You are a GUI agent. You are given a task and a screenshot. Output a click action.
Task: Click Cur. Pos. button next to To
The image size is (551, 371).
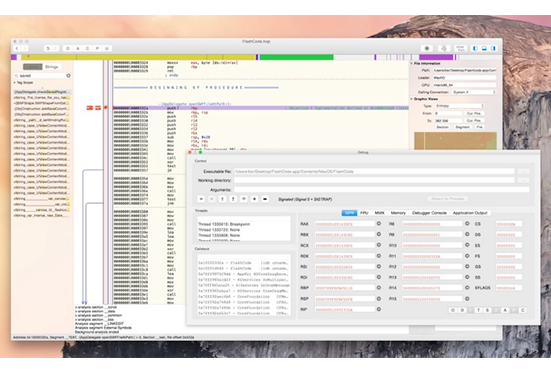pos(474,121)
